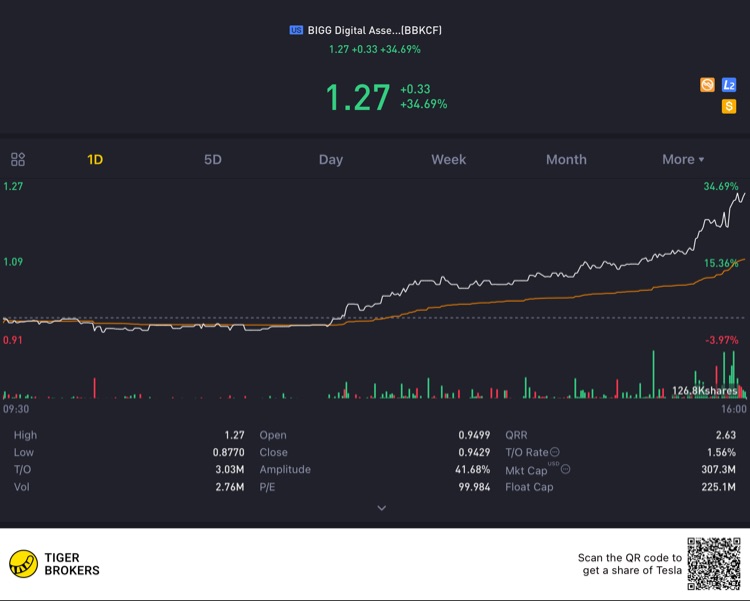The height and width of the screenshot is (601, 750).
Task: Open the chart layout grid icon
Action: pyautogui.click(x=18, y=159)
